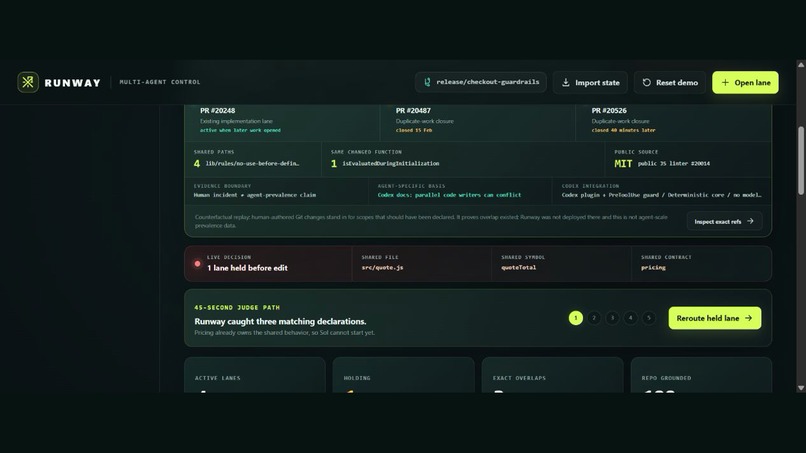Click the Import state button
The height and width of the screenshot is (453, 806).
(590, 82)
